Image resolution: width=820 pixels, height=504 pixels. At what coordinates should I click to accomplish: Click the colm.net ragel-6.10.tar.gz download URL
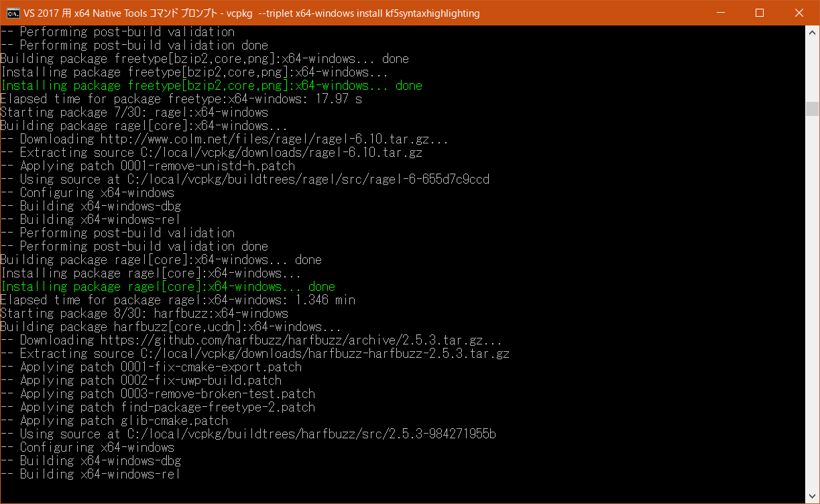[x=274, y=139]
